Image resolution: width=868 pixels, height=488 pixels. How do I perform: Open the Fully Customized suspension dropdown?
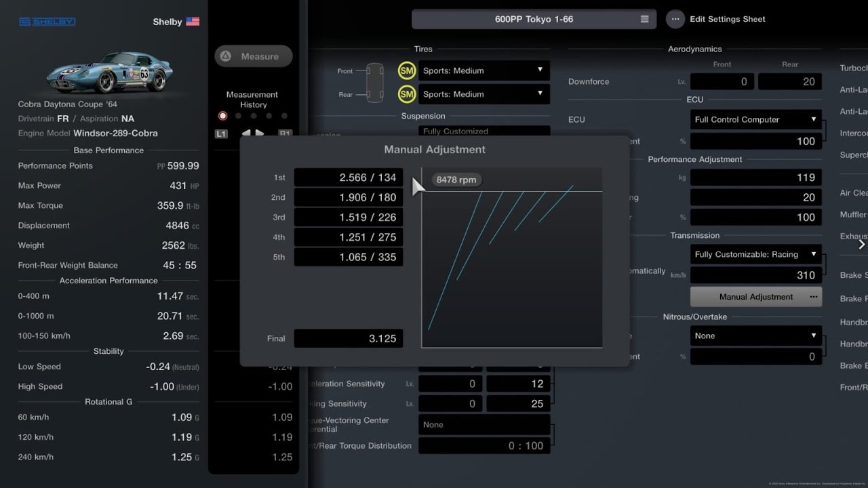484,131
